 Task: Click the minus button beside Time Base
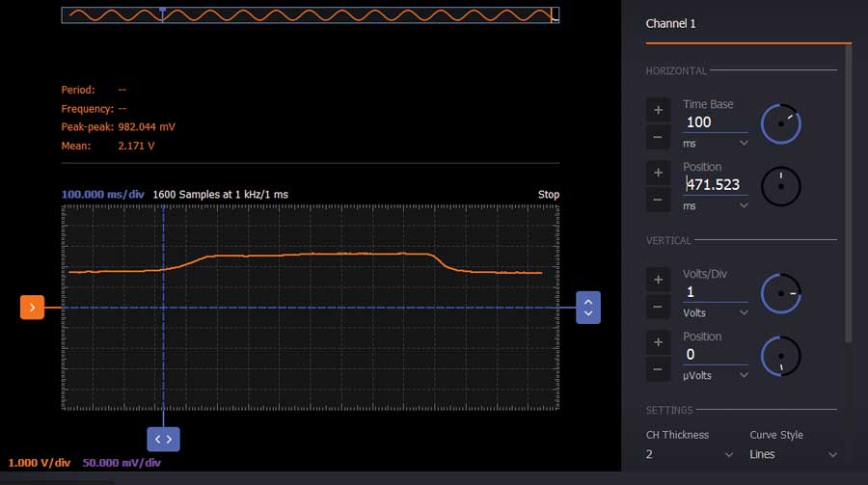click(658, 137)
